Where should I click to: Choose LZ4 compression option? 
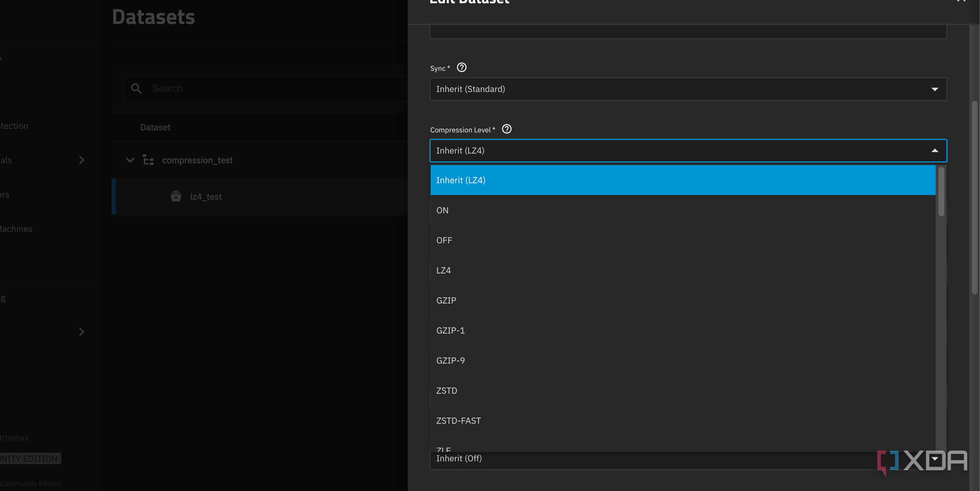tap(683, 270)
